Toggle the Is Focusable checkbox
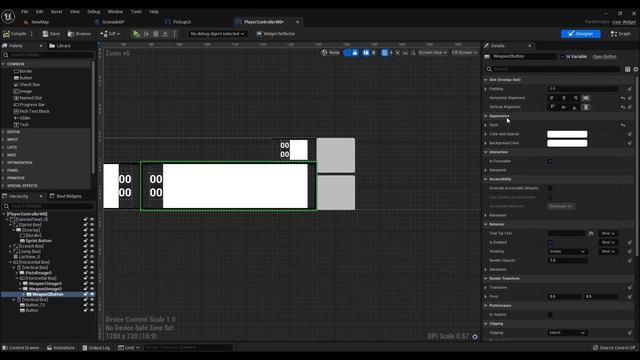 550,161
